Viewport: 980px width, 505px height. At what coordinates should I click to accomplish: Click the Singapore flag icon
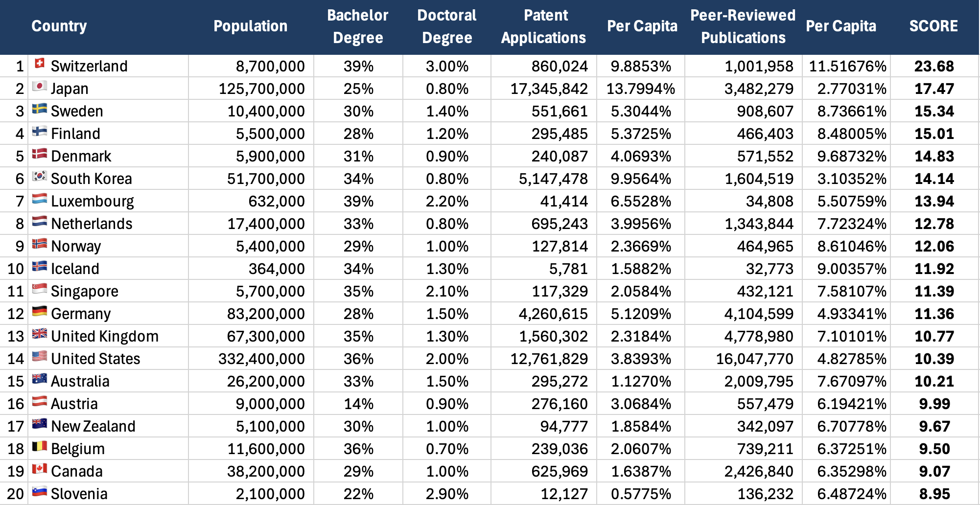point(40,289)
